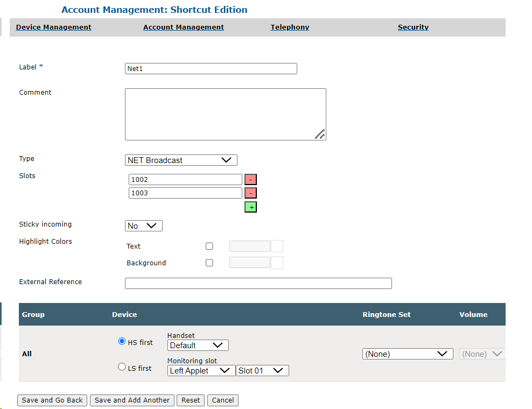Grab the Comment box resize handle
The image size is (532, 409).
tap(320, 135)
